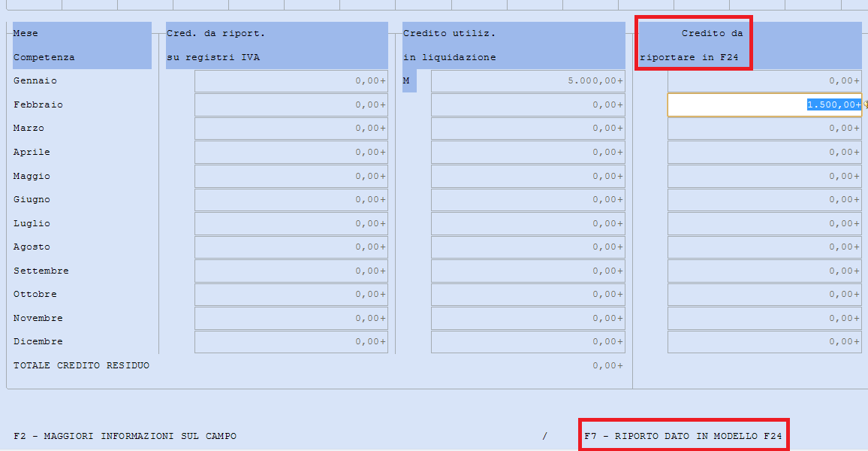The image size is (868, 451).
Task: Focus Marzo Credito da riportare in F24 field
Action: [x=764, y=128]
